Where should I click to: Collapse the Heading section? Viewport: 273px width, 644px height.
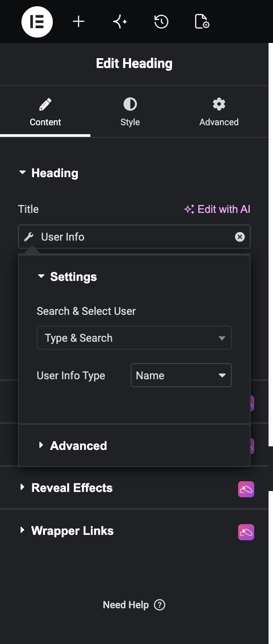[48, 173]
